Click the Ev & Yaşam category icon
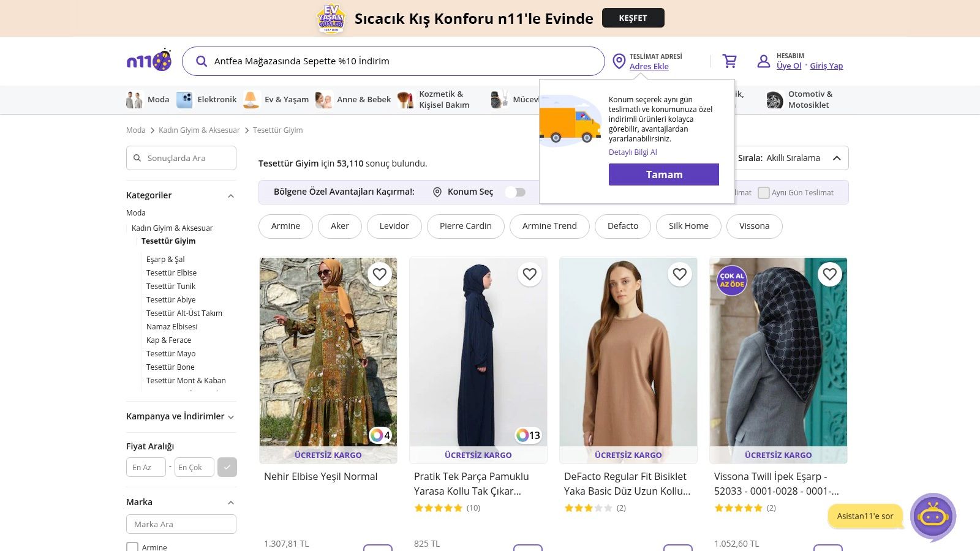The image size is (980, 551). [251, 99]
